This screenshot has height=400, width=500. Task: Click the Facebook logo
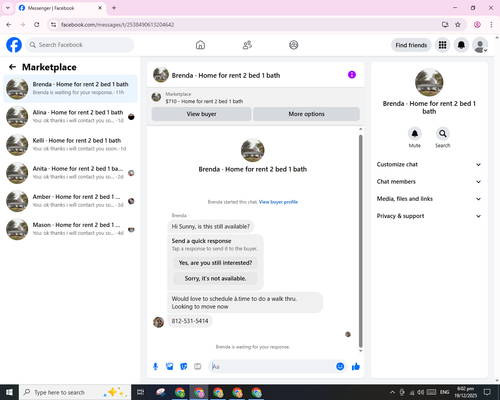tap(14, 45)
